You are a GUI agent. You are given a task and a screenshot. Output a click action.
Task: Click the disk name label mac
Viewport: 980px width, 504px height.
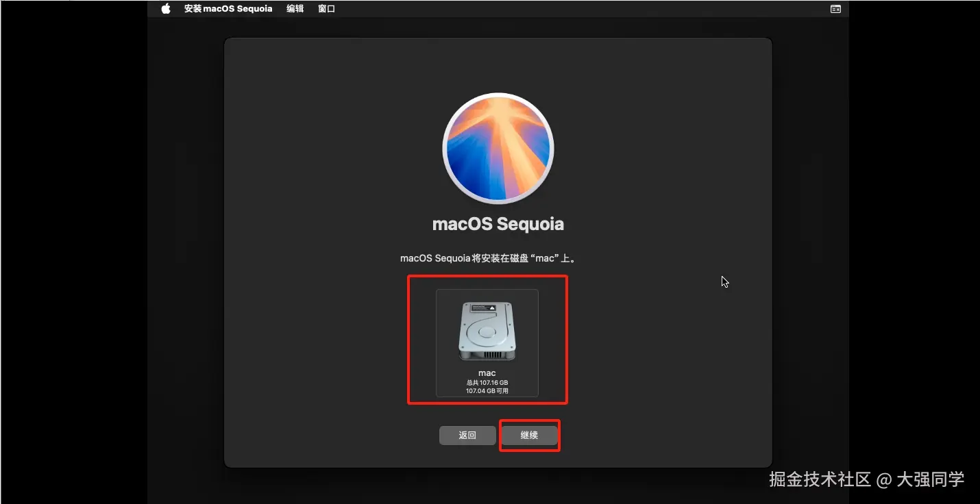pyautogui.click(x=487, y=373)
